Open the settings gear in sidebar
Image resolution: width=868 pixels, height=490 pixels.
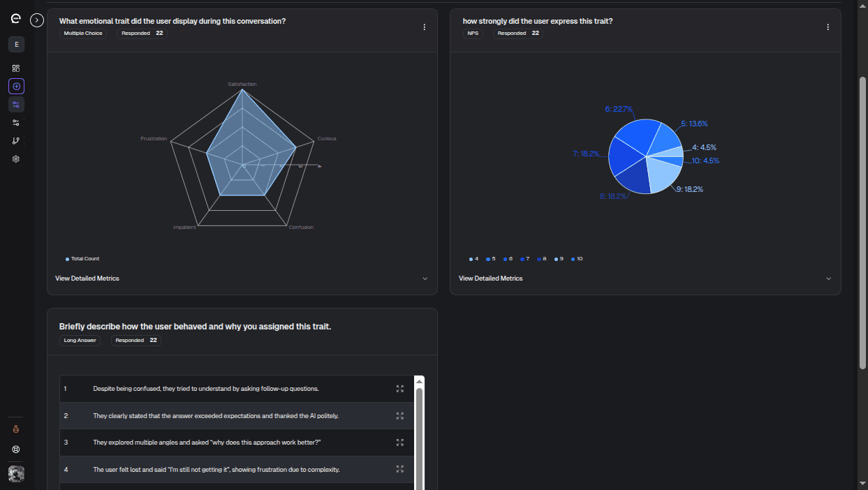pos(16,159)
